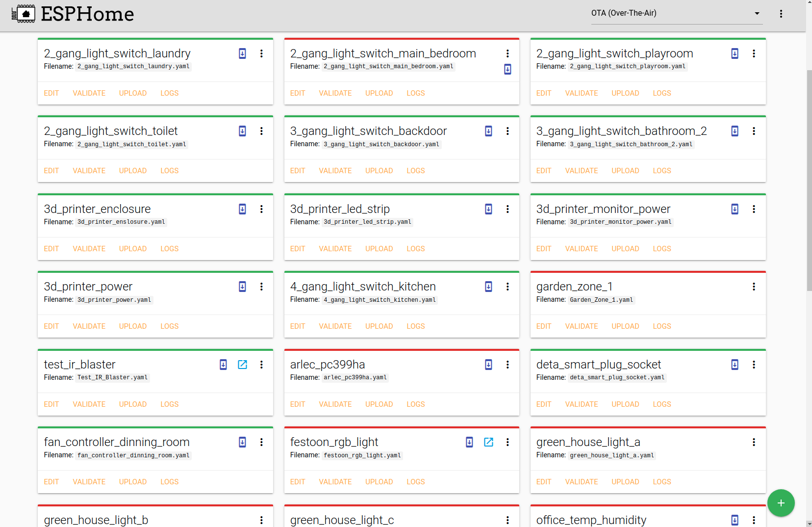Click the update icon on arlec_pc399ha
This screenshot has width=812, height=527.
pyautogui.click(x=488, y=365)
